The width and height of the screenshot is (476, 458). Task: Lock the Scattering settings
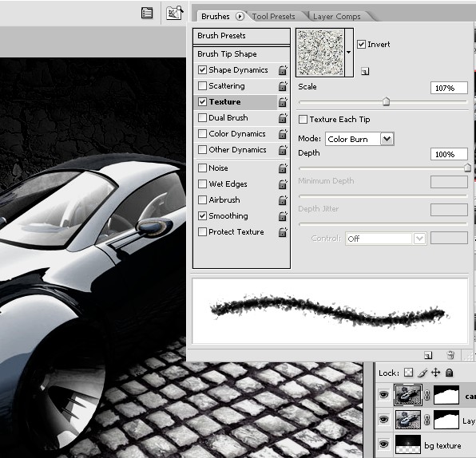pos(283,86)
